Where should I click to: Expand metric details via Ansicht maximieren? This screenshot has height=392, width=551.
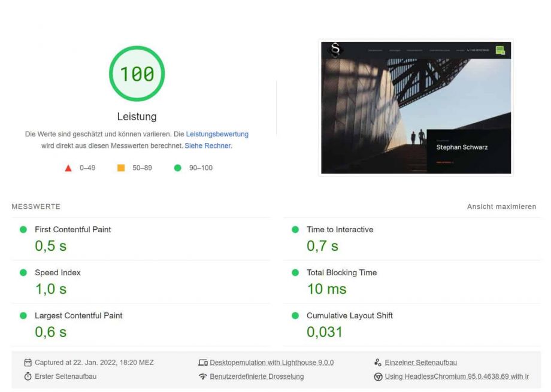[501, 206]
